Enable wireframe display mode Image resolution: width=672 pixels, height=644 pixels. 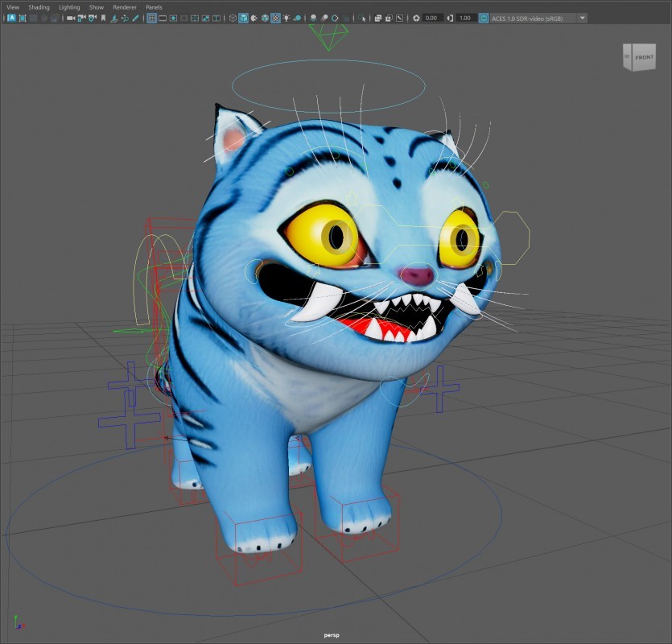[233, 18]
